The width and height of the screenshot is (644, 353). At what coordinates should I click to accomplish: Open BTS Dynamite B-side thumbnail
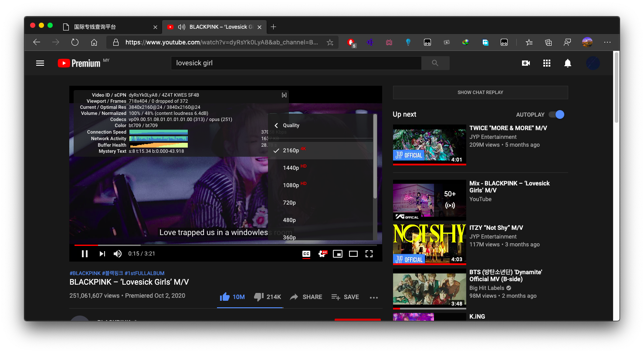click(430, 289)
